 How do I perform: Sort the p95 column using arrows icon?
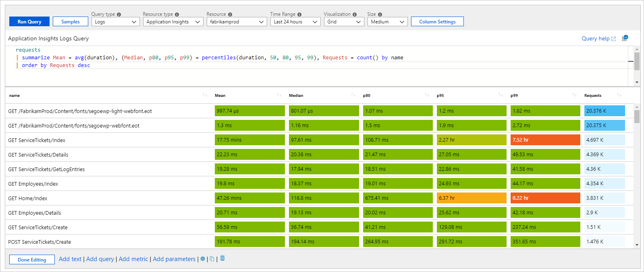click(501, 95)
